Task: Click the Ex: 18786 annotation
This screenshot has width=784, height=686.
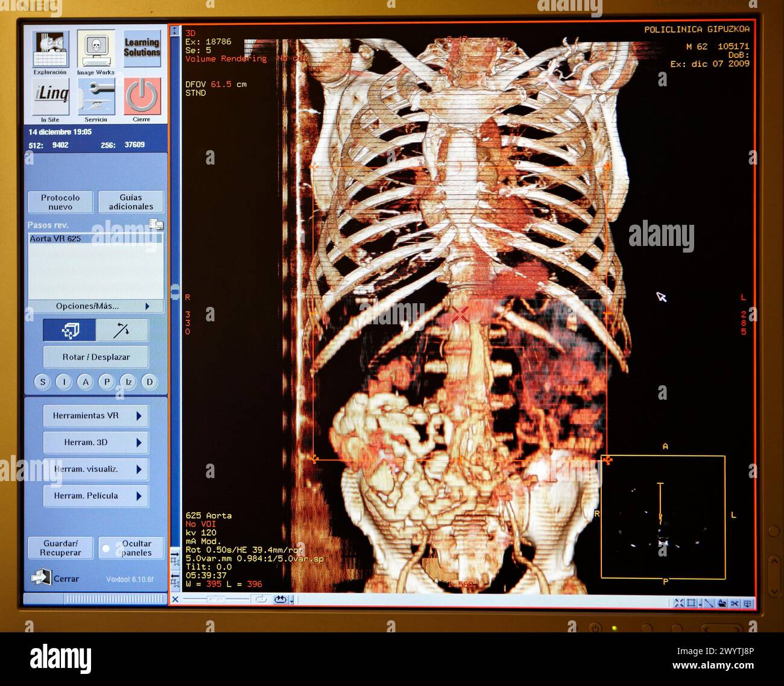Action: coord(208,42)
